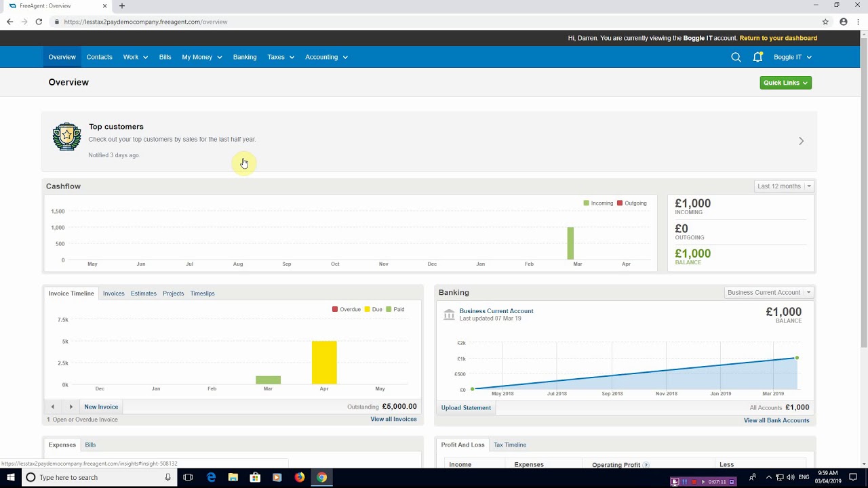
Task: Open Microsoft Store on taskbar
Action: pyautogui.click(x=255, y=477)
